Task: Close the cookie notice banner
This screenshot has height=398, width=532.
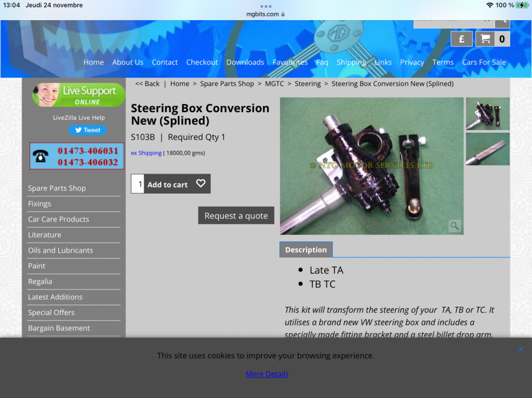Action: (x=521, y=349)
